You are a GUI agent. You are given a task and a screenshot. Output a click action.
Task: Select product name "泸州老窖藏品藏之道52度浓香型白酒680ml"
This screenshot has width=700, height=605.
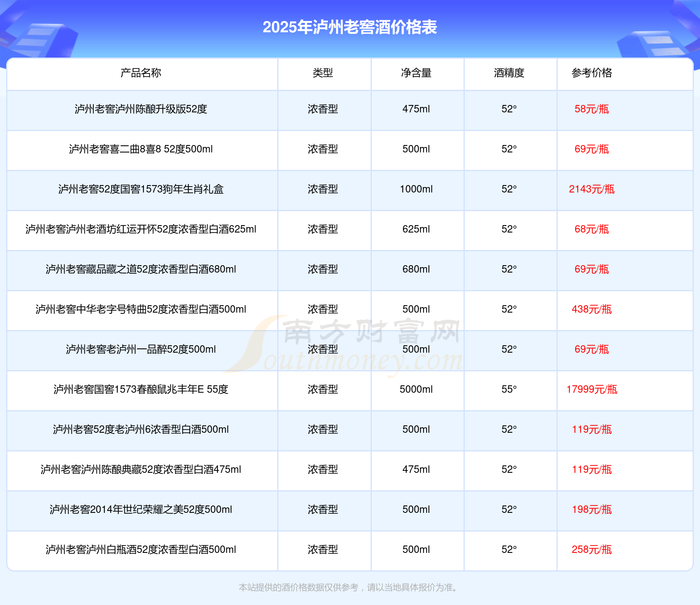(x=141, y=269)
